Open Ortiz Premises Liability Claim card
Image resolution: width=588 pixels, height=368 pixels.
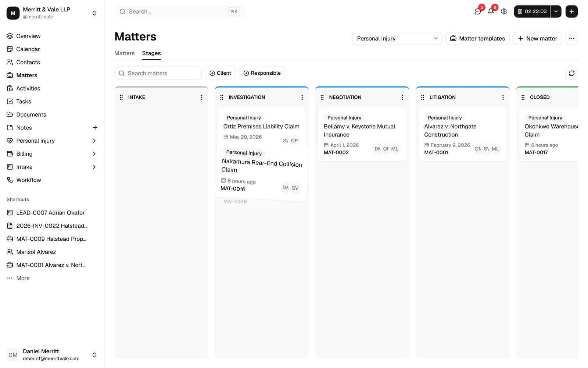tap(261, 127)
